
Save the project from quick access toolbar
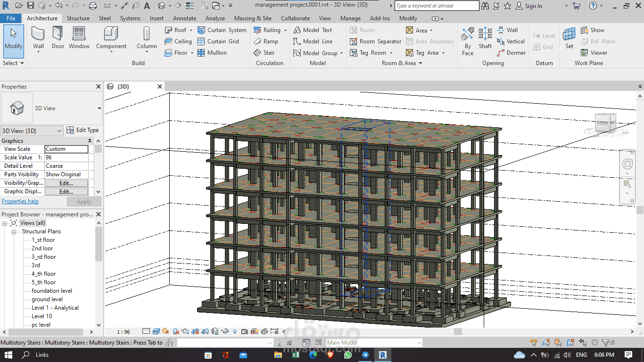[30, 6]
